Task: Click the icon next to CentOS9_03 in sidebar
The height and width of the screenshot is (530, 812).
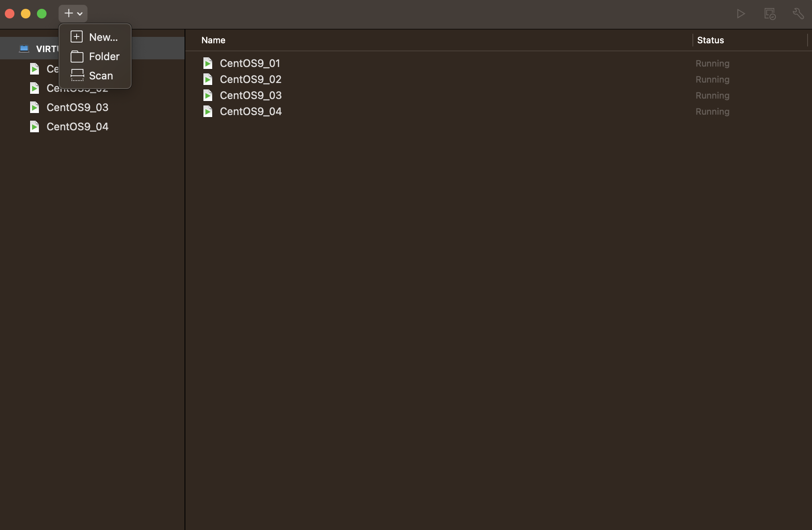Action: click(x=35, y=107)
